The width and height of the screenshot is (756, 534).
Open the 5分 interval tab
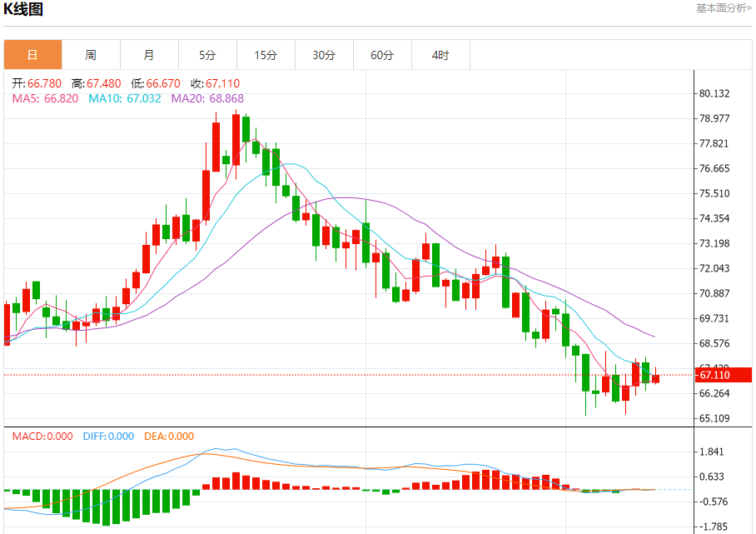click(x=207, y=55)
